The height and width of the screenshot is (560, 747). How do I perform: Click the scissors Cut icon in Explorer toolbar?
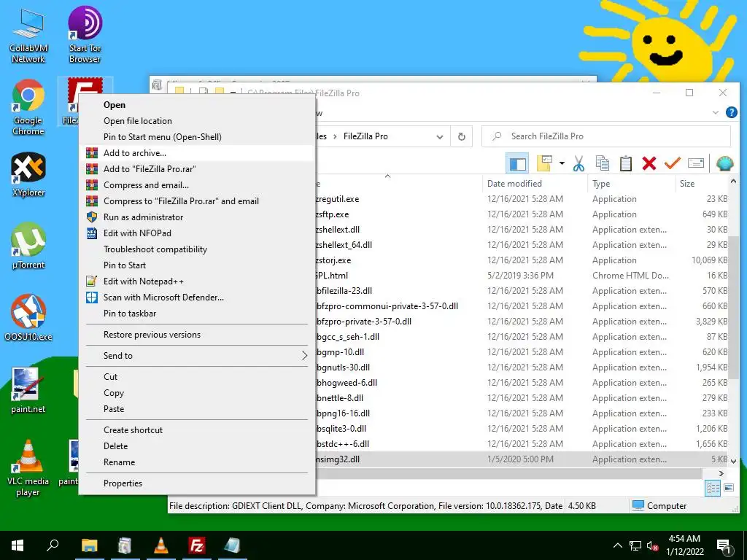(578, 163)
